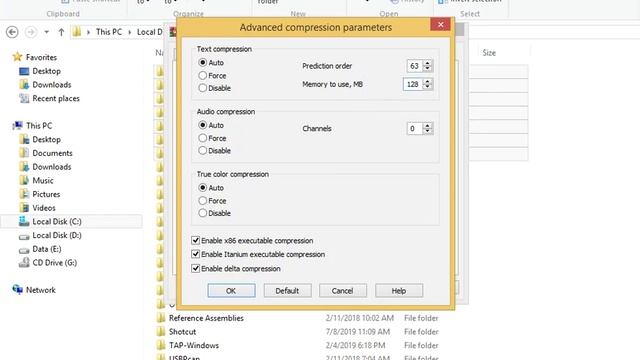
Task: Select the Shotcut folder
Action: click(x=182, y=332)
